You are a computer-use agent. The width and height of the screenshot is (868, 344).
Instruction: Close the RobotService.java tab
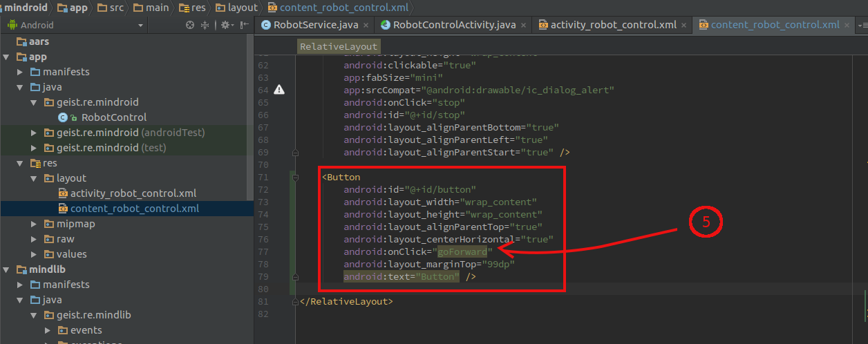click(x=365, y=25)
